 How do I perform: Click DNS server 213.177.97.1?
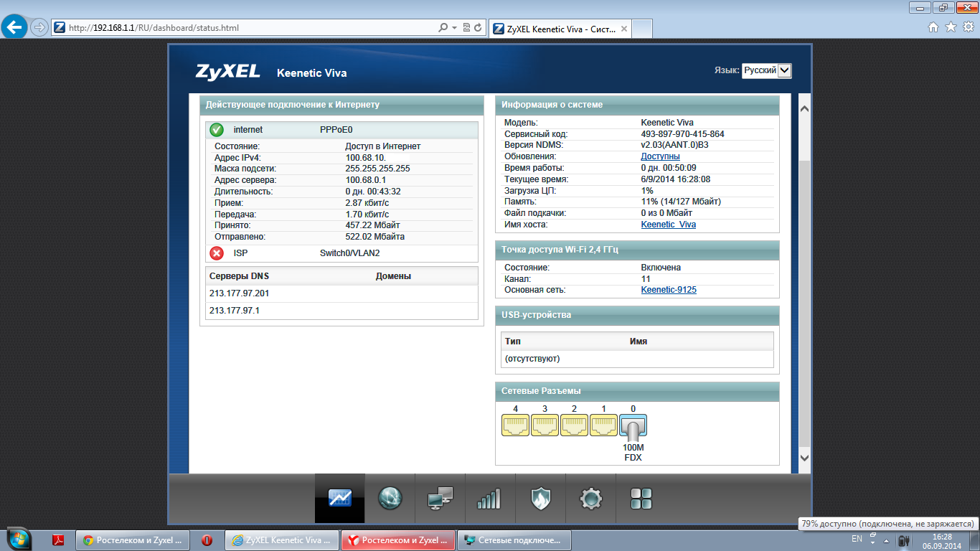pos(234,311)
